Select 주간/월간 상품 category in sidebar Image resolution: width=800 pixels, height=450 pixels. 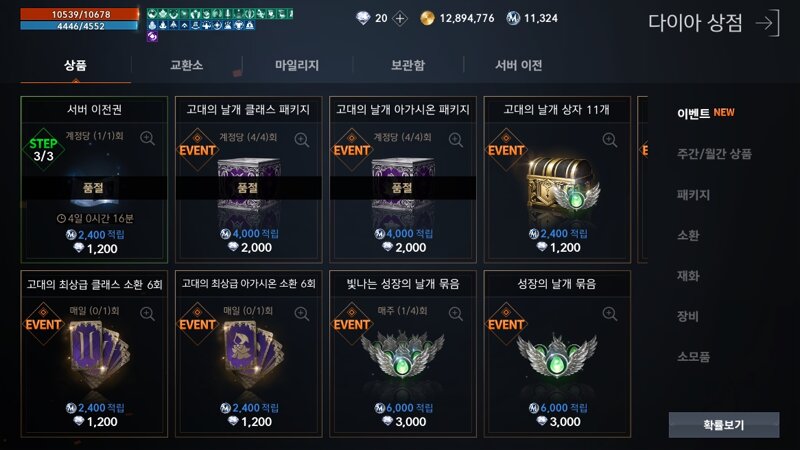(x=714, y=154)
